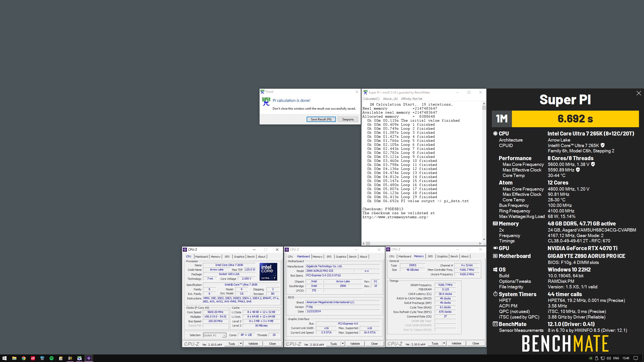Switch to Super PI via taskbar icon
This screenshot has width=644, height=362.
coord(79,358)
